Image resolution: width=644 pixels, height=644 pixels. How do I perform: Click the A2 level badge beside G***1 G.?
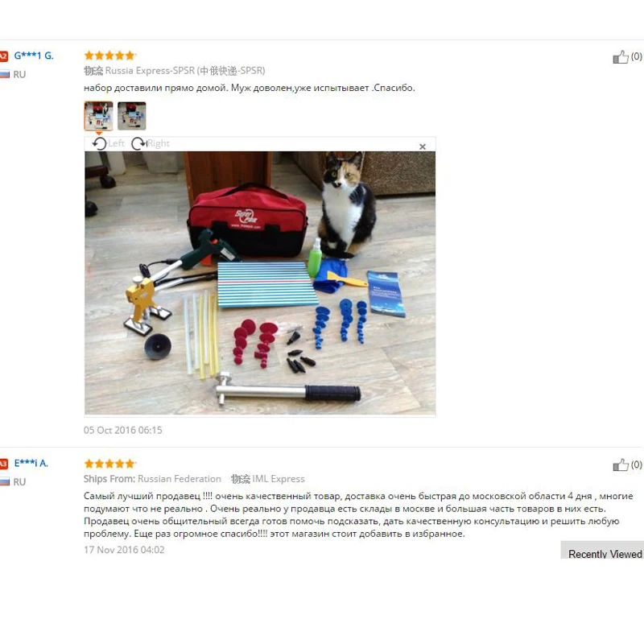tap(4, 56)
